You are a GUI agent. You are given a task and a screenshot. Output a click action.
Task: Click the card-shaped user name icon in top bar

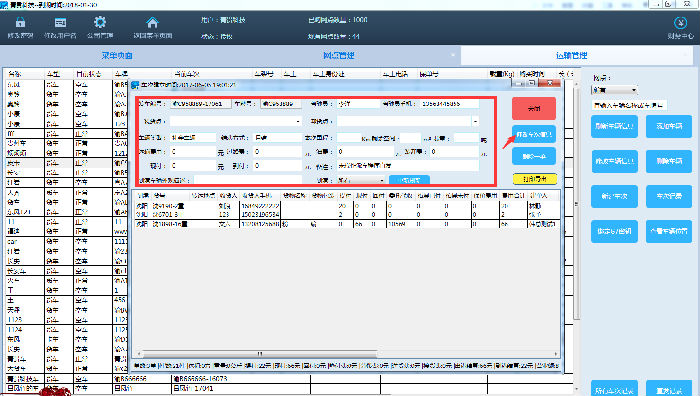pos(60,22)
